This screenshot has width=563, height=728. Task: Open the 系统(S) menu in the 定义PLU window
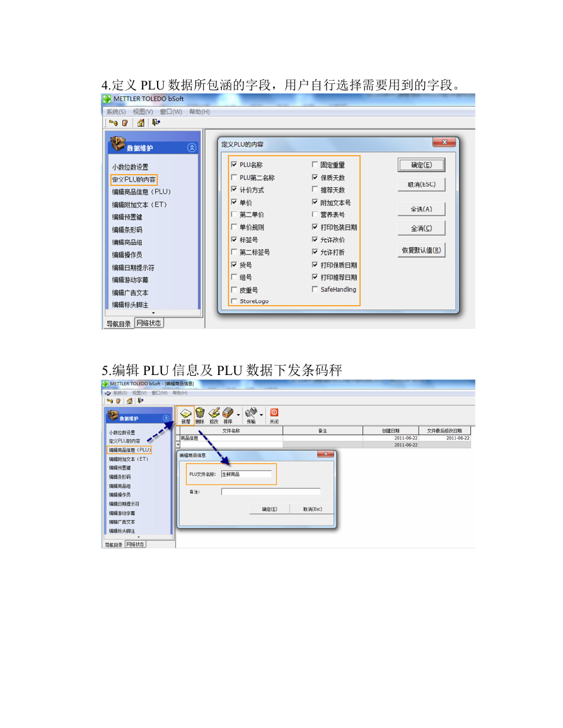[x=115, y=112]
